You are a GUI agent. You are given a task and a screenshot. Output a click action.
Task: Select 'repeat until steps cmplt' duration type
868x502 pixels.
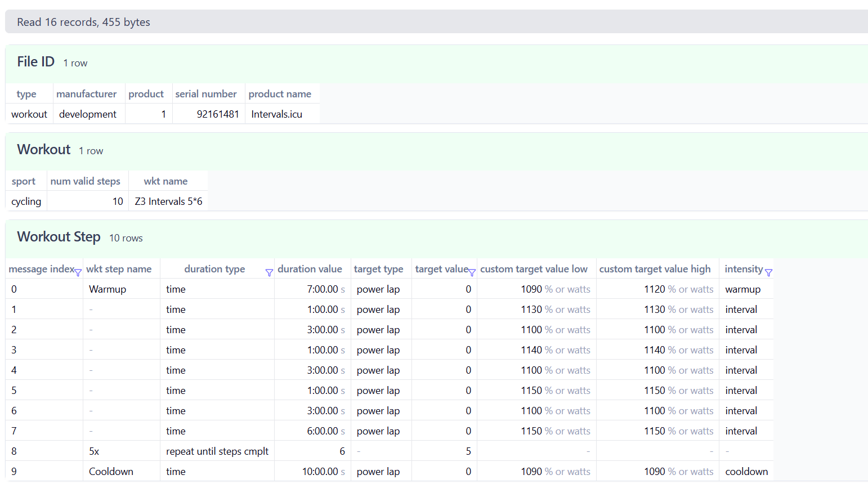[x=217, y=451]
